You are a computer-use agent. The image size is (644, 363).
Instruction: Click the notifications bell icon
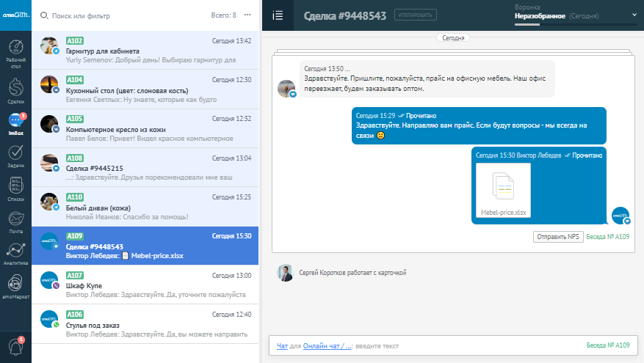pyautogui.click(x=15, y=346)
